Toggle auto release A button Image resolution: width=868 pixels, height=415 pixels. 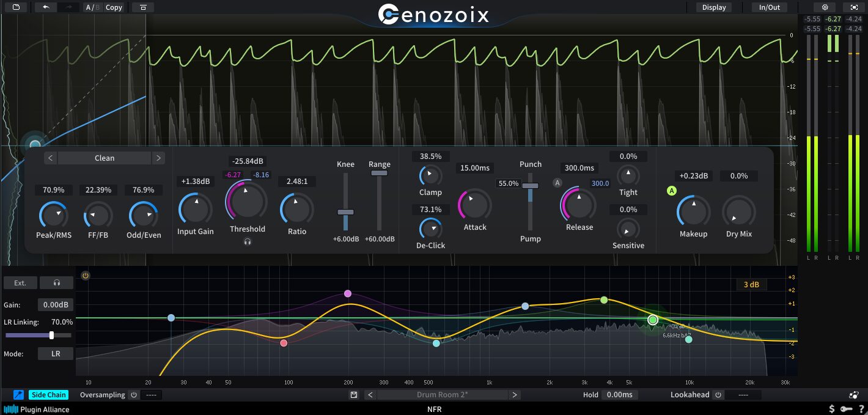(557, 182)
